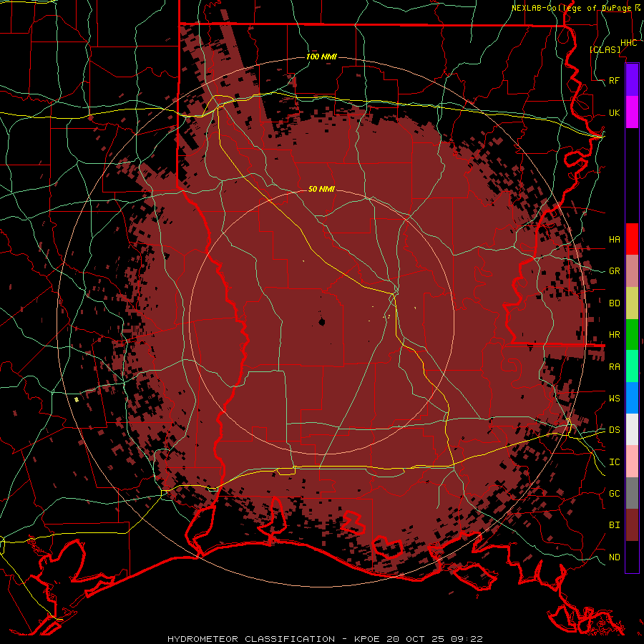Click the light pink IC legend swatch

pos(632,462)
